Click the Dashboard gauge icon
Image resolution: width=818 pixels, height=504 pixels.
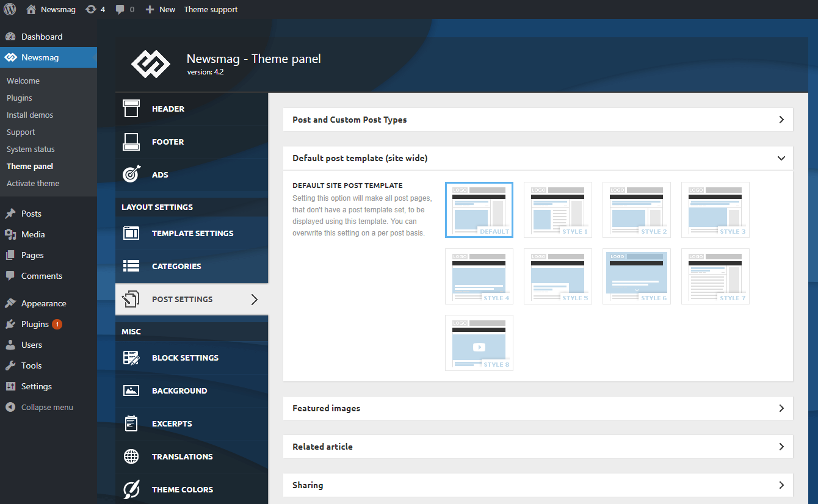(10, 37)
